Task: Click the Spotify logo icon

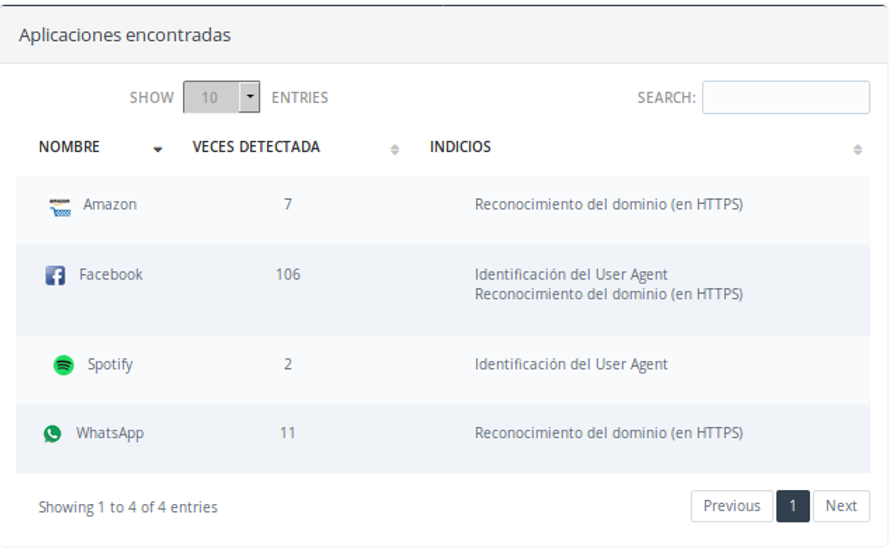Action: pyautogui.click(x=63, y=365)
